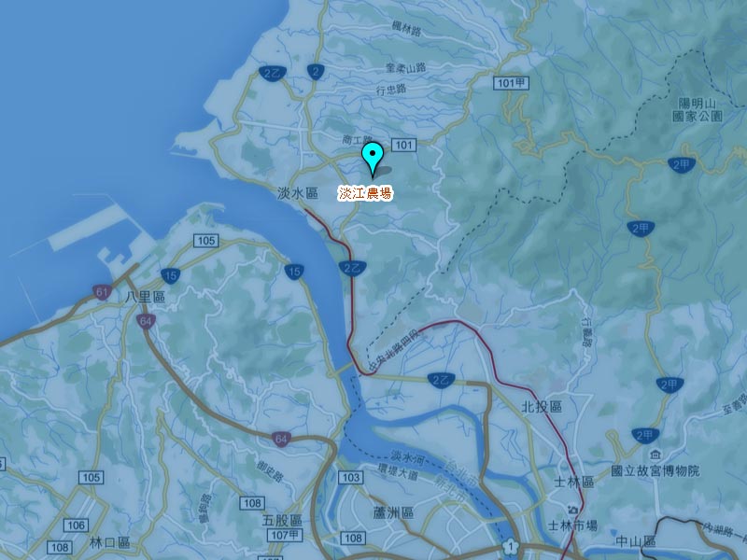This screenshot has width=747, height=560.
Task: Select the 蘆洲區 district label
Action: point(393,512)
